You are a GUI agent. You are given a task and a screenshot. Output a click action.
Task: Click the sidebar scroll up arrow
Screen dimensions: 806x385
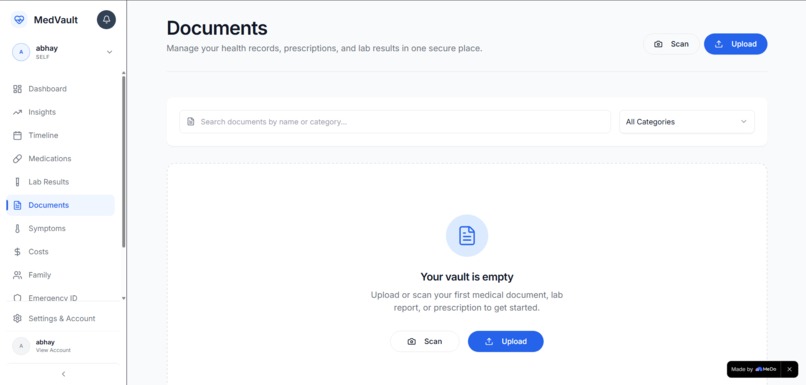tap(123, 73)
